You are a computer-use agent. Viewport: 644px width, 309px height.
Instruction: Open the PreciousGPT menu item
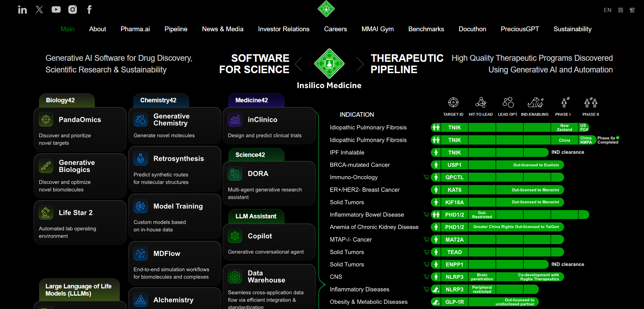[x=520, y=29]
